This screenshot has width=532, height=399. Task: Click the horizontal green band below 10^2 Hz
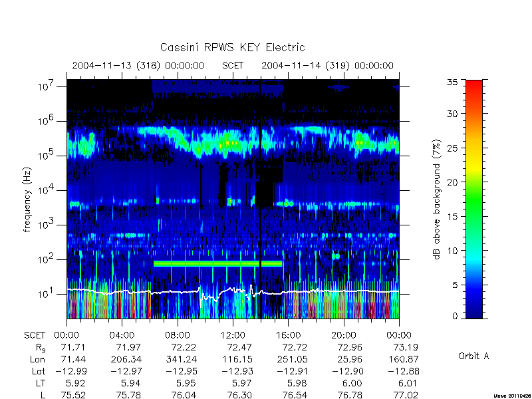(x=217, y=263)
